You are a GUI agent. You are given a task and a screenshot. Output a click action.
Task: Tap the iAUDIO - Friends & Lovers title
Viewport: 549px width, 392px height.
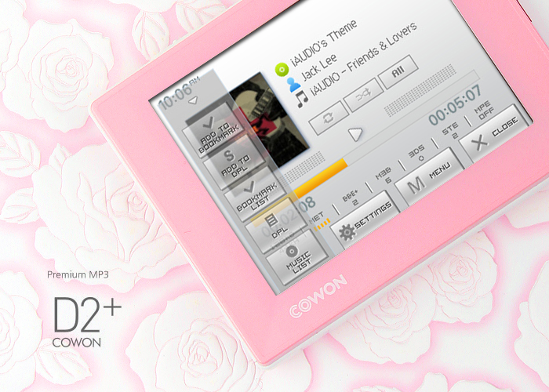[x=363, y=59]
